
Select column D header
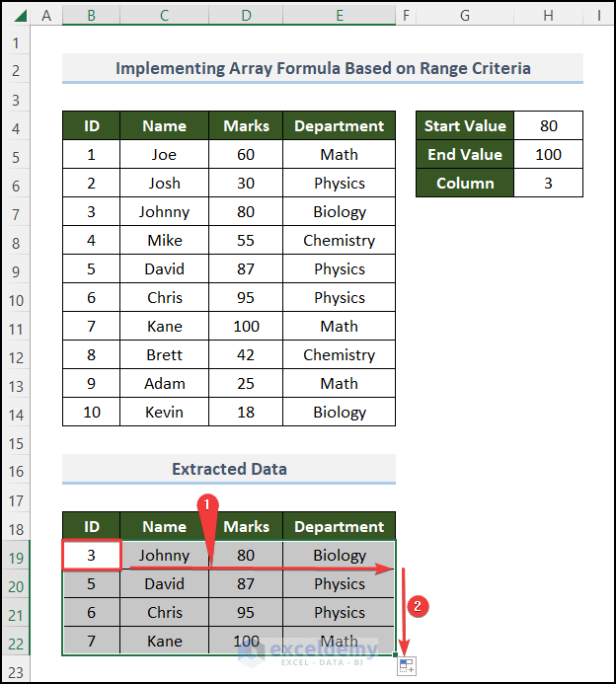pyautogui.click(x=246, y=16)
